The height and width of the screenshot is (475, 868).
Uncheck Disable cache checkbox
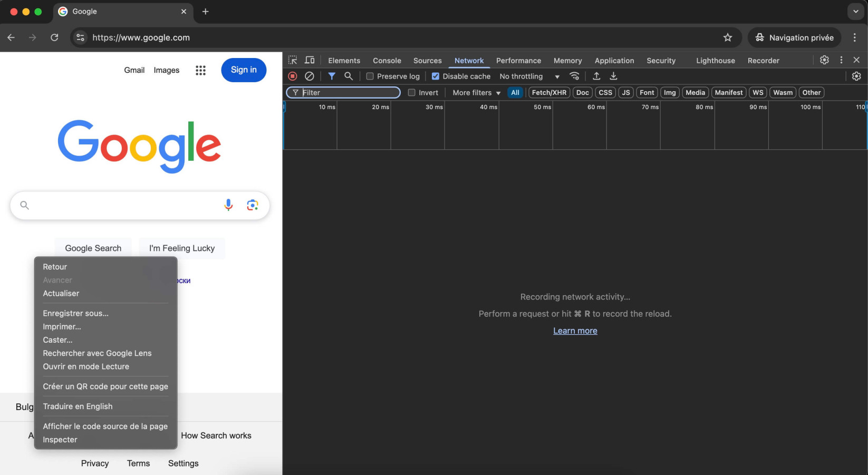click(436, 76)
